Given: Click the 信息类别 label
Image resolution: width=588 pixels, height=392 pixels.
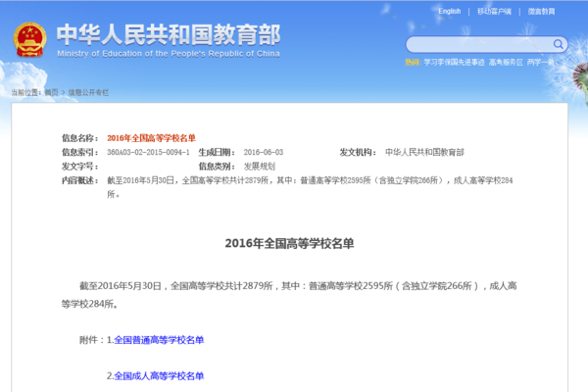Looking at the screenshot, I should tap(217, 167).
